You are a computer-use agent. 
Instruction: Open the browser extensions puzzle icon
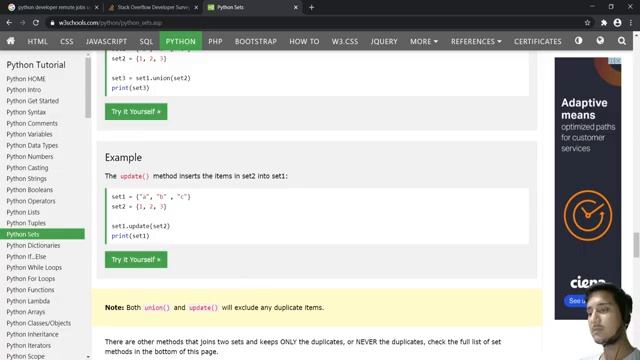coord(604,23)
